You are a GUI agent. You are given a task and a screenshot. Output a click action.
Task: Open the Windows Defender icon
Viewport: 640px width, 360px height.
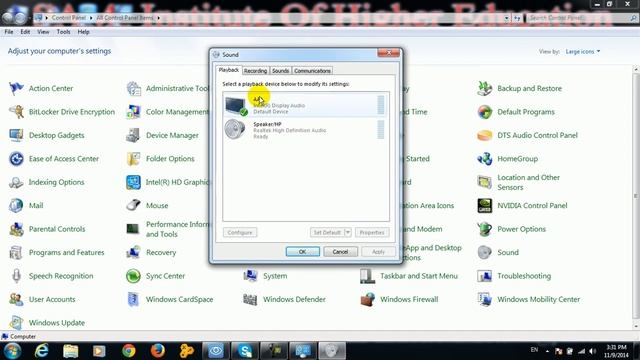click(x=251, y=299)
